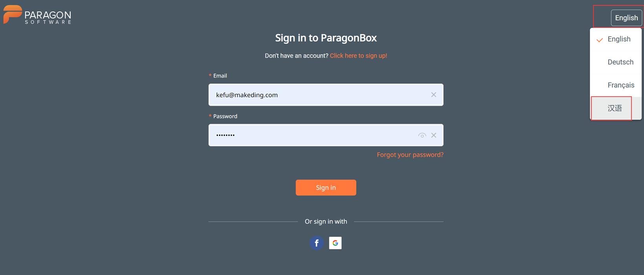Open the "Click here to sign up!" link
The width and height of the screenshot is (644, 275).
(358, 56)
